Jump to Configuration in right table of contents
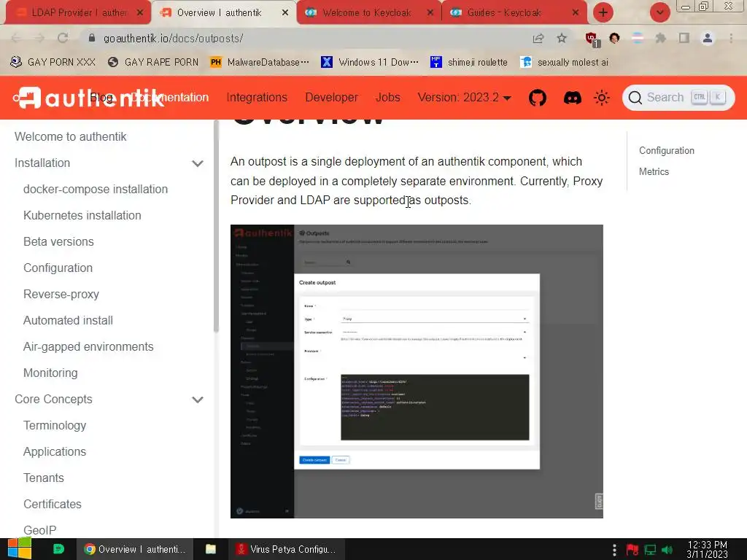Image resolution: width=747 pixels, height=560 pixels. click(667, 150)
